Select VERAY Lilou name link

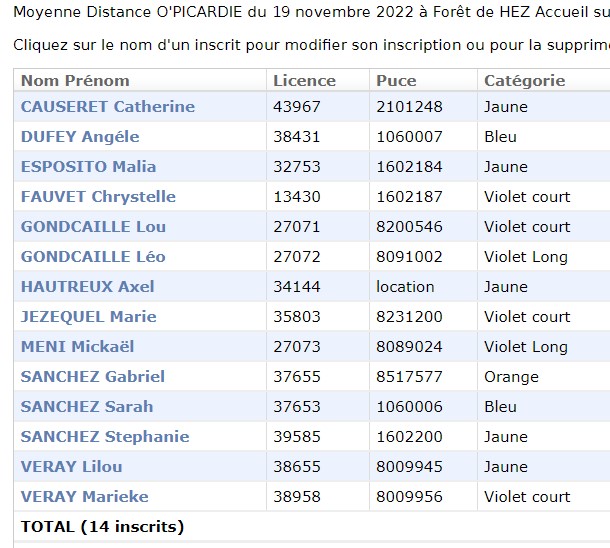(71, 467)
